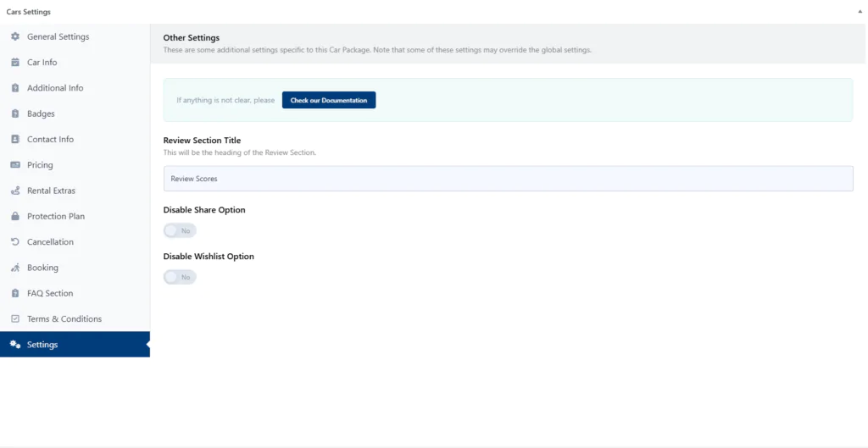This screenshot has height=448, width=868.
Task: Select the Terms & Conditions tab
Action: tap(75, 318)
